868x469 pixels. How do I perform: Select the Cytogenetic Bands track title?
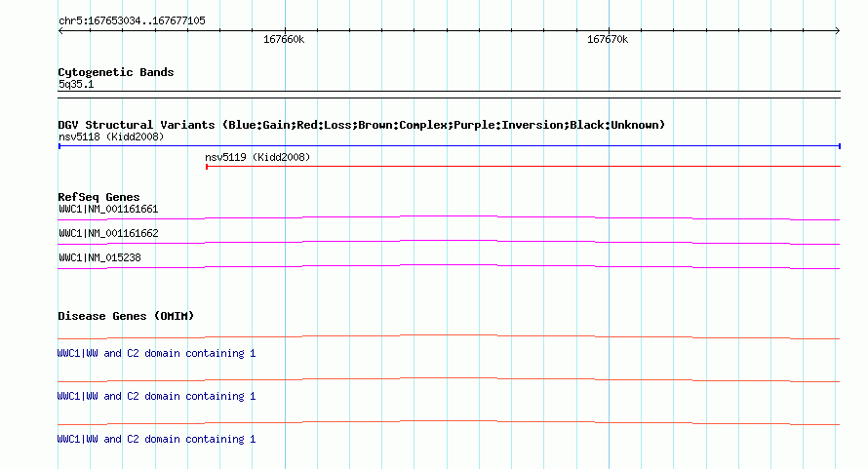pos(116,72)
